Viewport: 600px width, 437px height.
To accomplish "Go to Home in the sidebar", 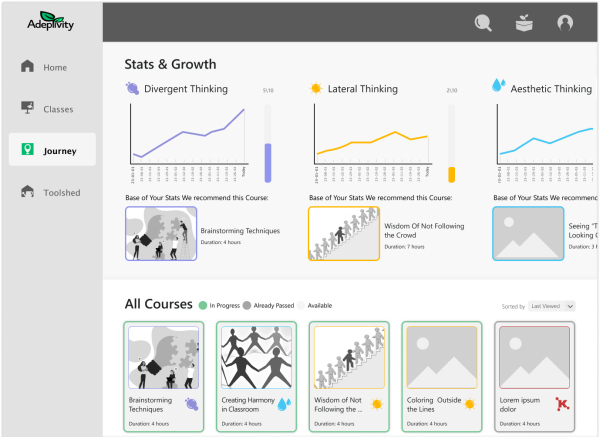I will (51, 67).
